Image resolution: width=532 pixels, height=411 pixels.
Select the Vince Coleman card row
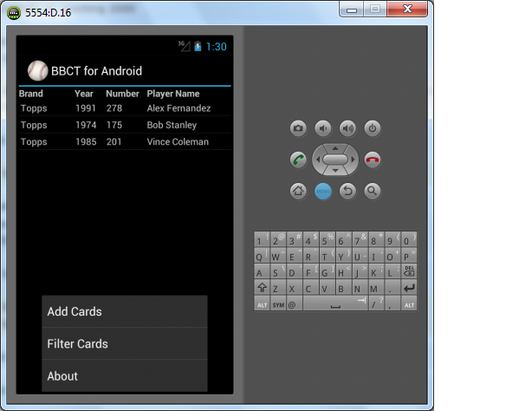(125, 141)
